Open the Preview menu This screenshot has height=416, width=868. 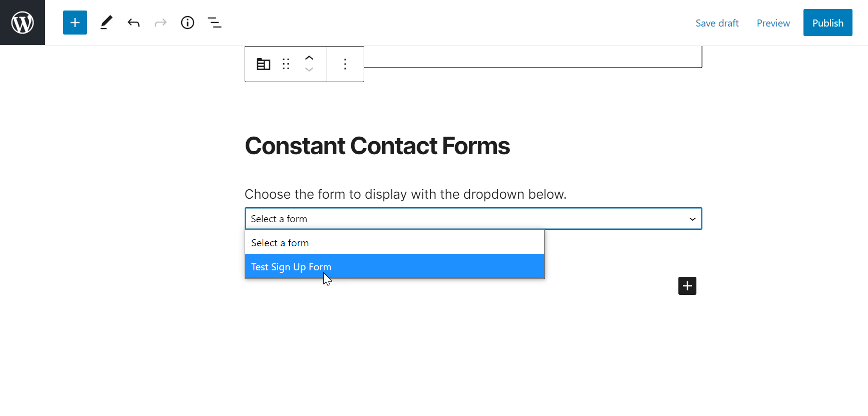click(773, 23)
